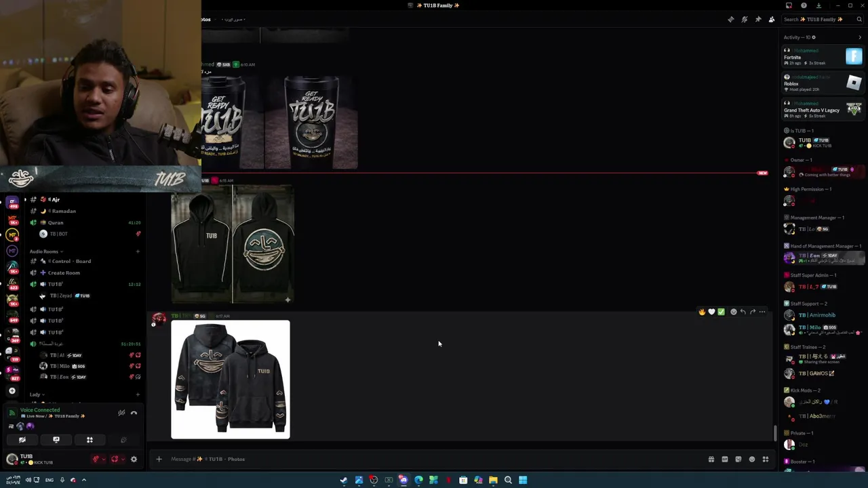Screen dimensions: 868x488
Task: Toggle headphone deafen in user panel
Action: pyautogui.click(x=115, y=460)
